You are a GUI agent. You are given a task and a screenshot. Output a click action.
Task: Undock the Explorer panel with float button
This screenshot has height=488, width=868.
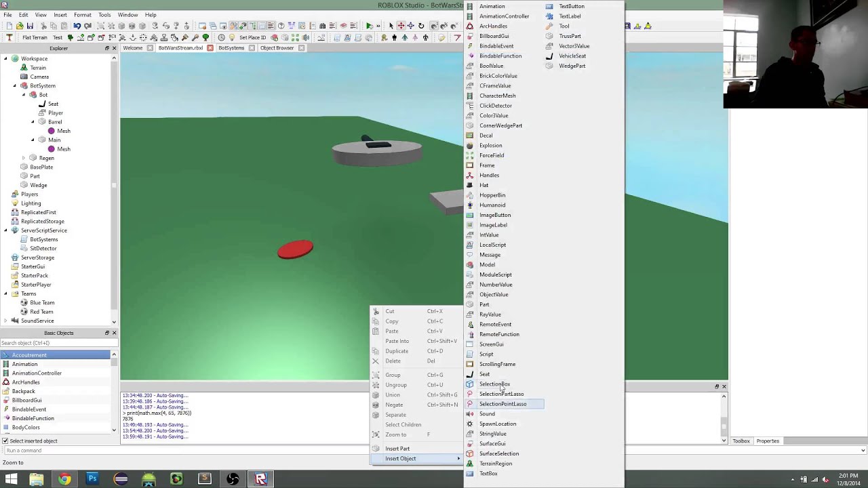coord(106,48)
